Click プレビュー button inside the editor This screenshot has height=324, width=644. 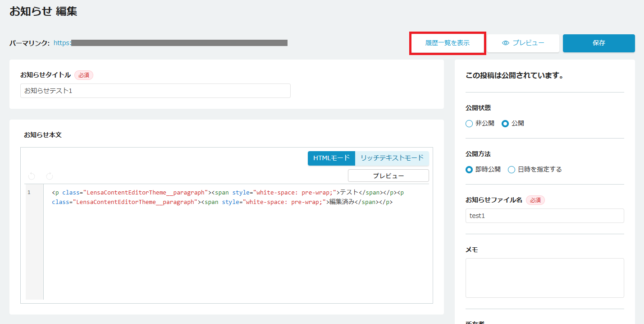tap(388, 176)
